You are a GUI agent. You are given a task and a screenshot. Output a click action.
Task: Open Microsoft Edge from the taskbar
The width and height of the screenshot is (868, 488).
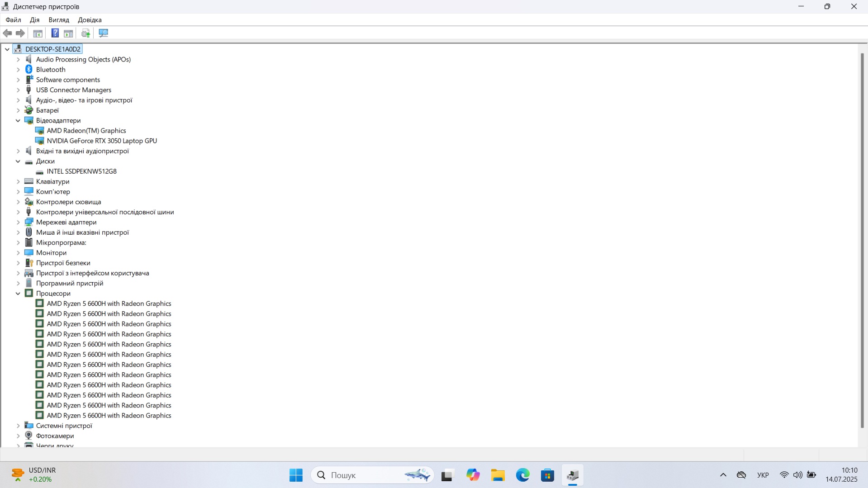point(523,475)
